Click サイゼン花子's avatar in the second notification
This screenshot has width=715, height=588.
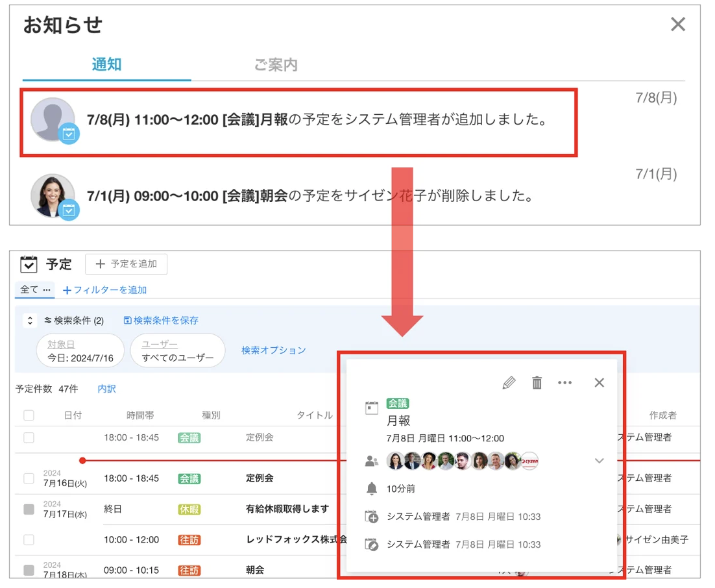point(53,195)
